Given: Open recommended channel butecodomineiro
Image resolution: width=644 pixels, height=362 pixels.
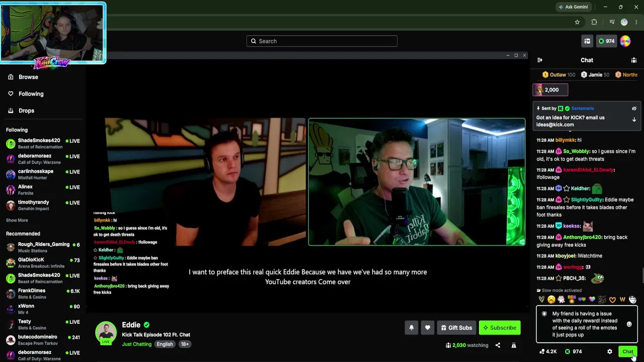Looking at the screenshot, I should [43, 340].
